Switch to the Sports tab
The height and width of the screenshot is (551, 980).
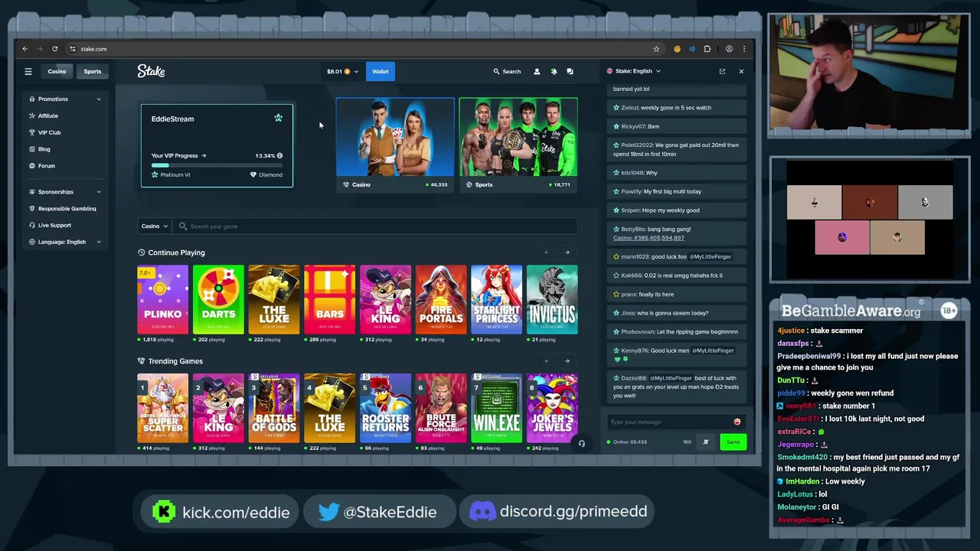tap(93, 71)
